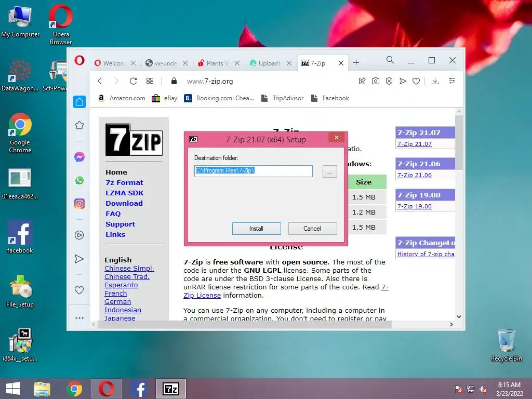Go forward in Opera browser
The width and height of the screenshot is (532, 399).
click(116, 81)
